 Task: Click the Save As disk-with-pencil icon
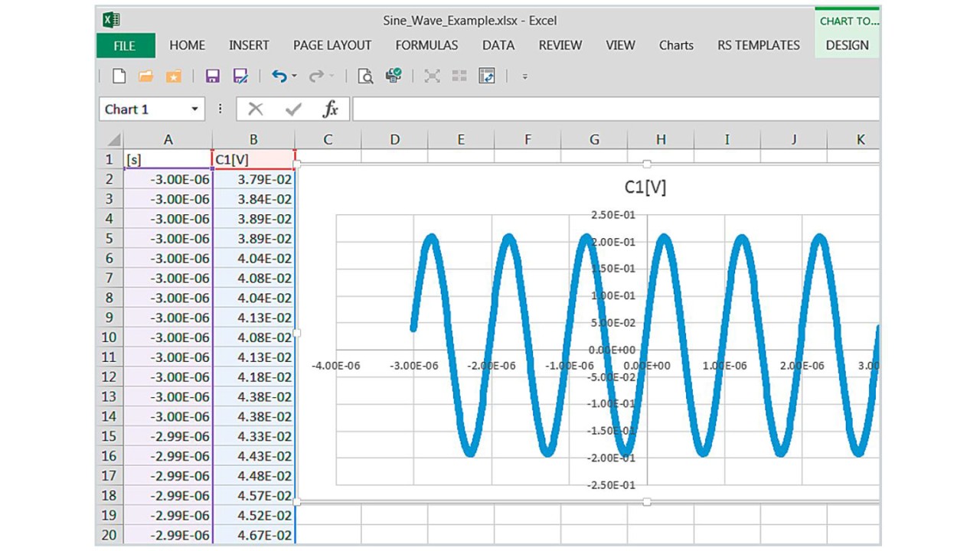[x=240, y=76]
